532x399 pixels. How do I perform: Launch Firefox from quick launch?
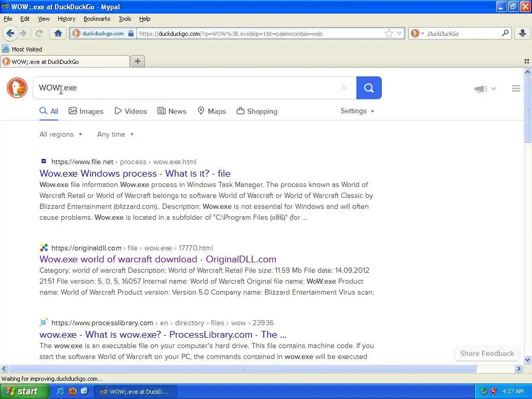point(72,391)
